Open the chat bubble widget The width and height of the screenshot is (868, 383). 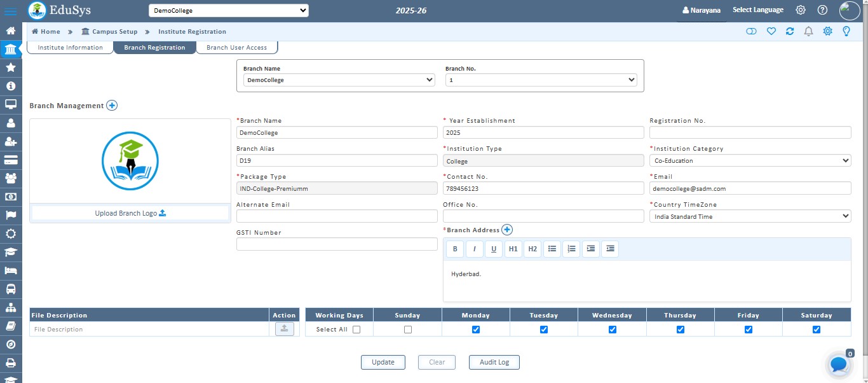coord(838,365)
